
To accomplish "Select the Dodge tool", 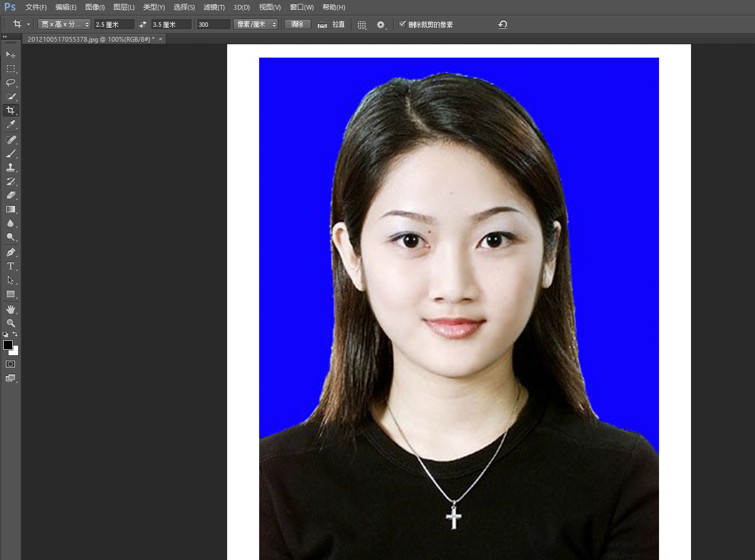I will tap(11, 237).
